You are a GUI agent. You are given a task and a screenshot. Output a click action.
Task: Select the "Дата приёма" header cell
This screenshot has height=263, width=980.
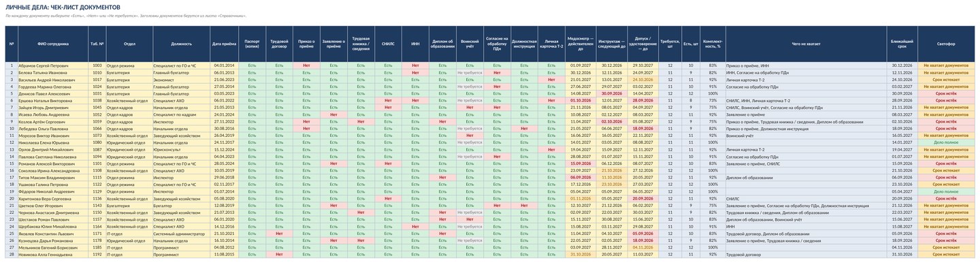point(224,44)
